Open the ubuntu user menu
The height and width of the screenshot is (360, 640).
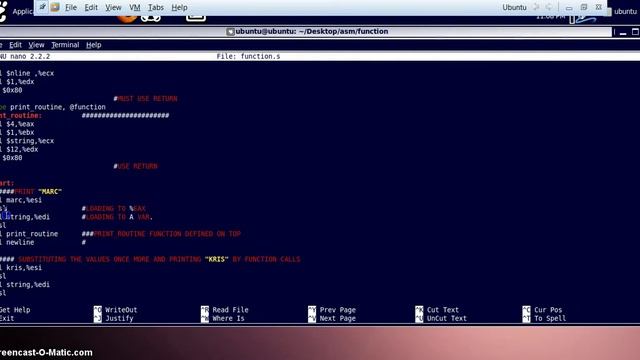pos(625,11)
